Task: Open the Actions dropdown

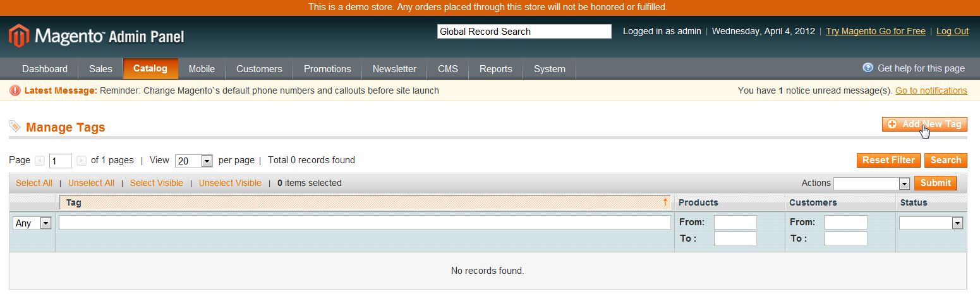Action: [x=871, y=183]
